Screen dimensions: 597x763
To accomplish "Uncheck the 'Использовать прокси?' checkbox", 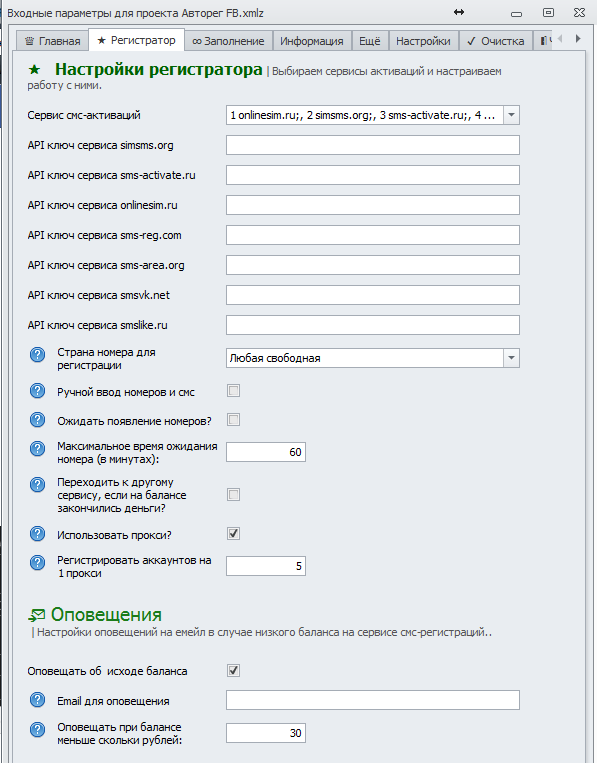I will click(234, 534).
